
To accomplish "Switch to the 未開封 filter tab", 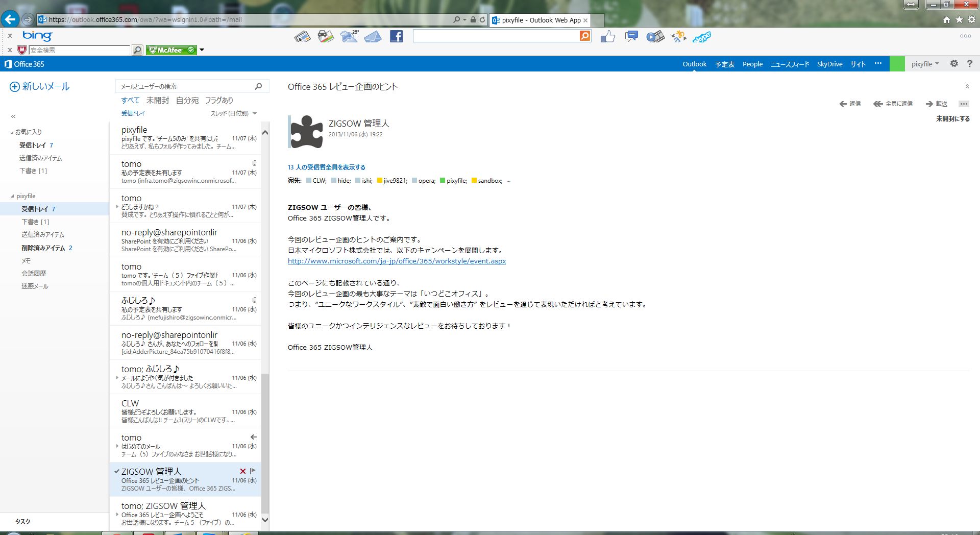I will click(157, 100).
